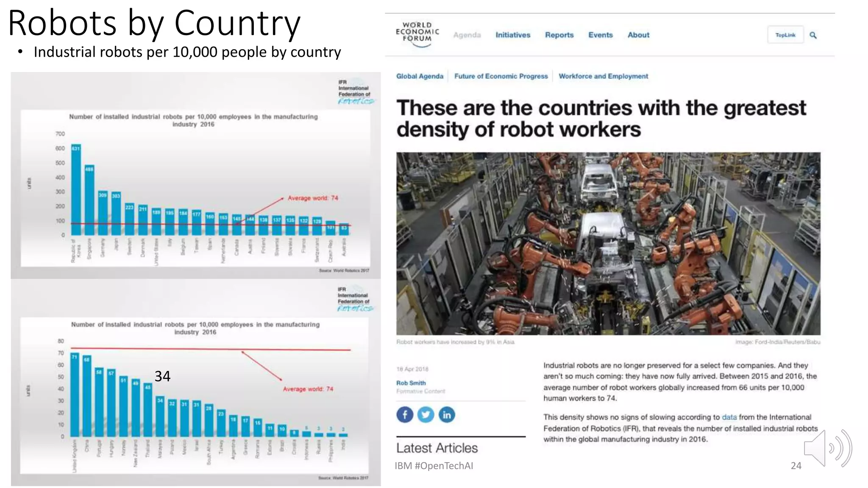The height and width of the screenshot is (488, 868).
Task: Click IFR logo on bottom chart
Action: pos(355,299)
